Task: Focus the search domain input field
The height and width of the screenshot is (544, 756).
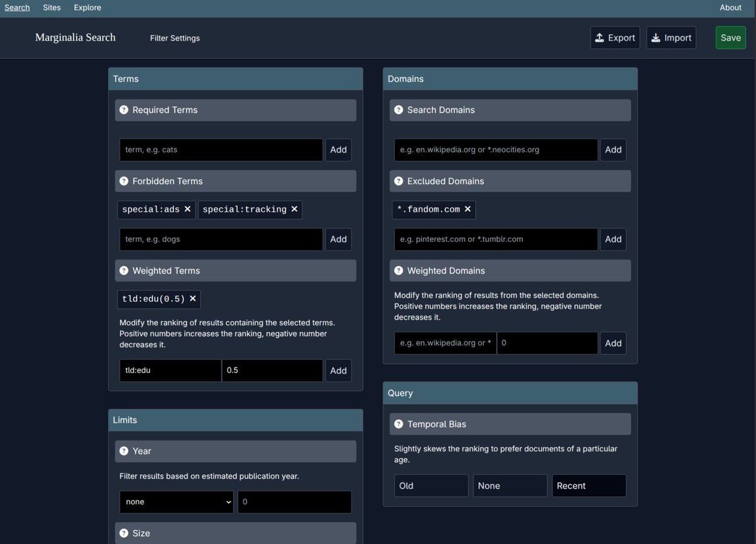Action: tap(496, 149)
